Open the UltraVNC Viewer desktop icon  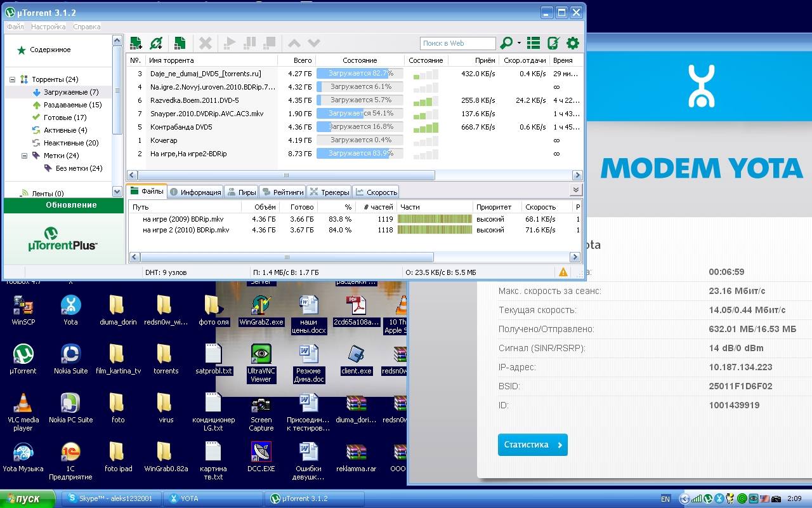click(261, 364)
